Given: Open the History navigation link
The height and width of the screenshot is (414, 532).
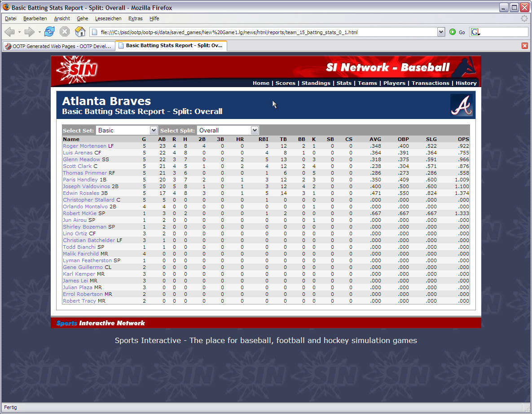Looking at the screenshot, I should (x=466, y=83).
